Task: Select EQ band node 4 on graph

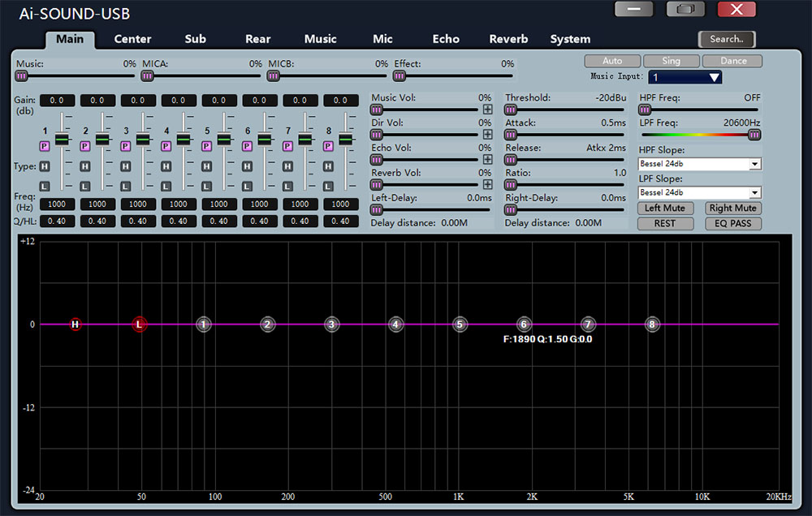Action: (x=395, y=325)
